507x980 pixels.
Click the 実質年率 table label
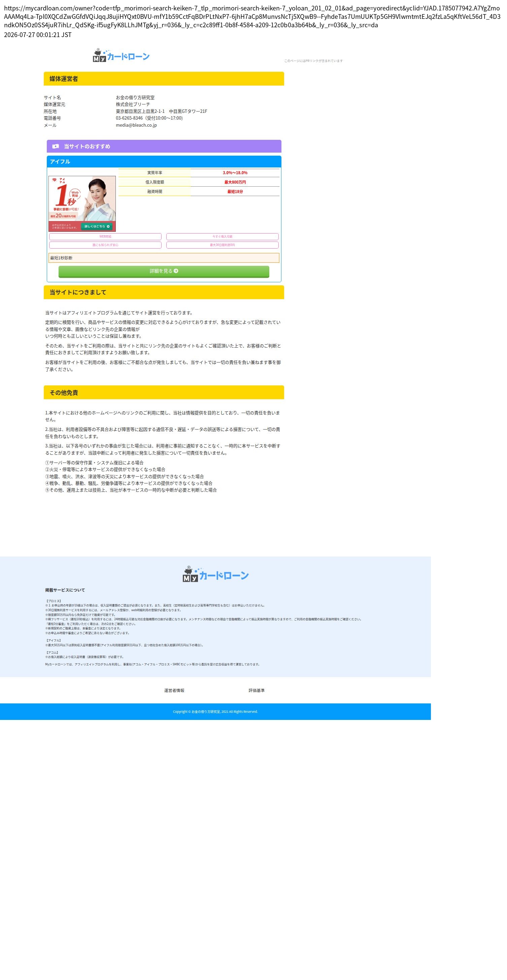(x=155, y=173)
